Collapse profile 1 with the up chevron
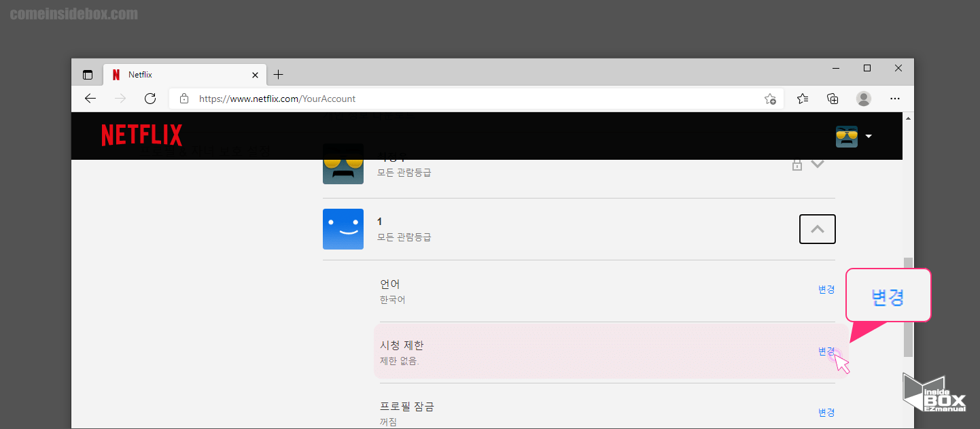This screenshot has width=980, height=429. click(x=817, y=229)
